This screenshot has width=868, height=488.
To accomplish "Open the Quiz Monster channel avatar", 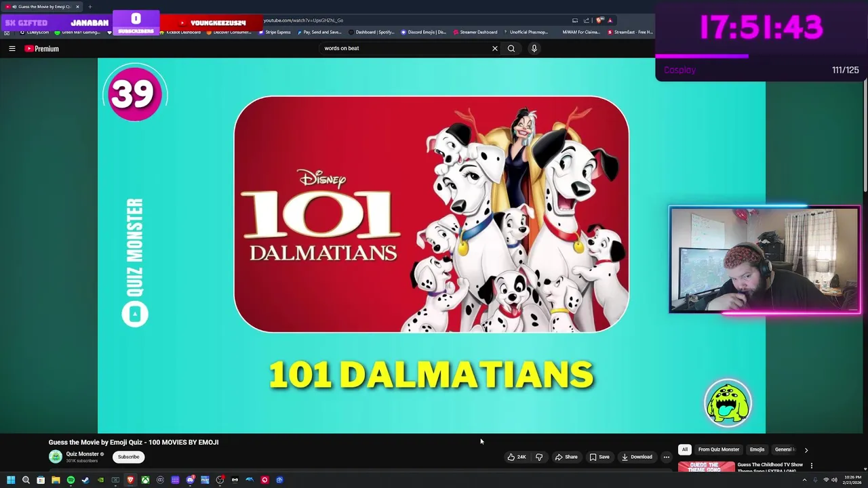I will pos(56,457).
